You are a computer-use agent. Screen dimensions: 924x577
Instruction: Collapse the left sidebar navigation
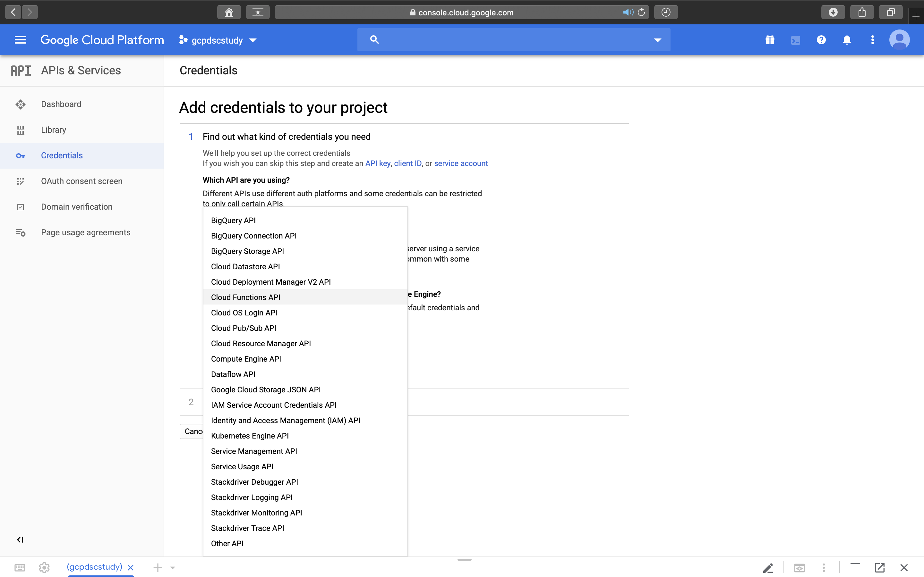pos(20,539)
